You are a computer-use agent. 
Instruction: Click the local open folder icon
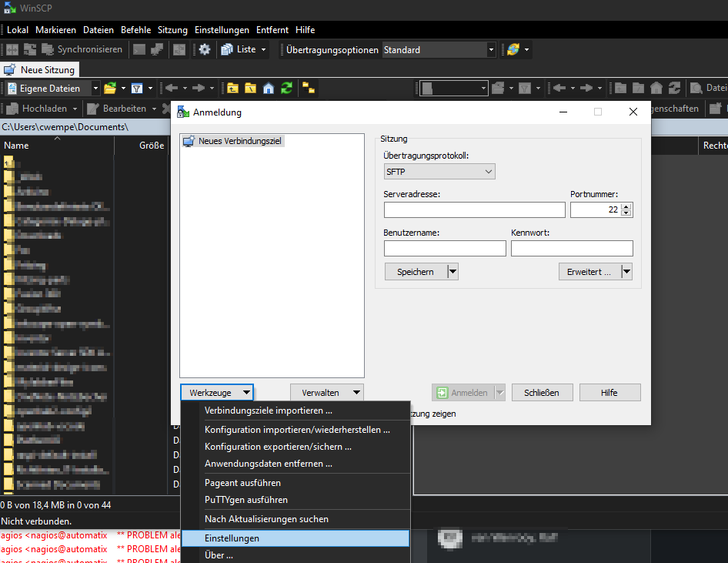click(x=110, y=89)
